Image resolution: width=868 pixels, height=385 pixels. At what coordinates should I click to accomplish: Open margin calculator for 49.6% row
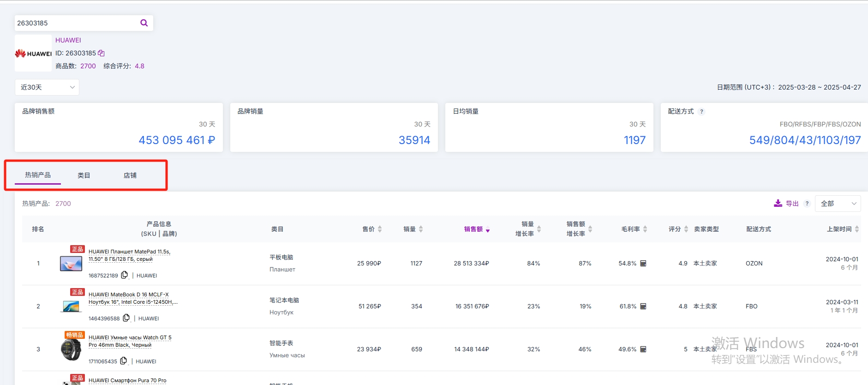click(x=643, y=349)
